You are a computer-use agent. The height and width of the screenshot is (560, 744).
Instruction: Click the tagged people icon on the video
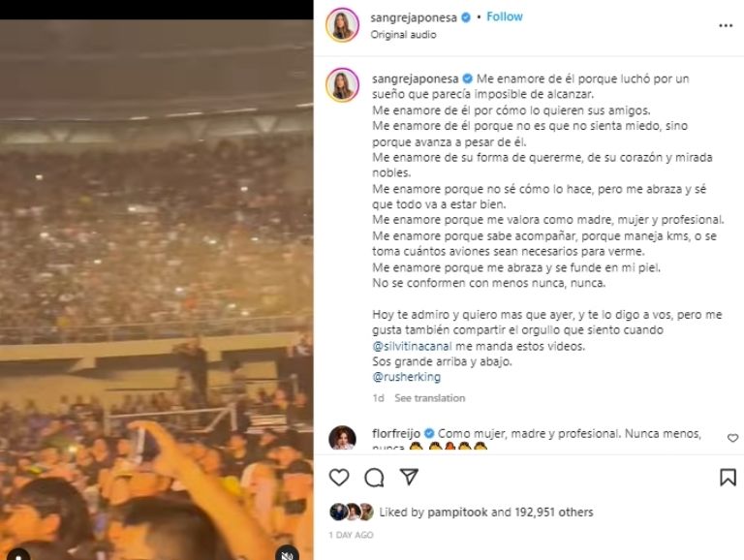tap(18, 555)
